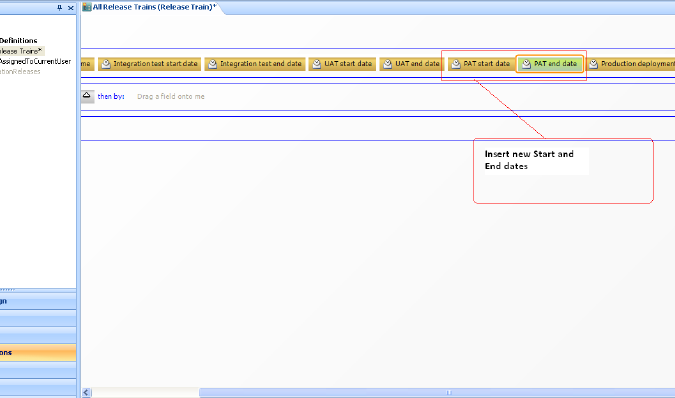Select the Integration test start date column
Image resolution: width=675 pixels, height=398 pixels.
point(149,64)
